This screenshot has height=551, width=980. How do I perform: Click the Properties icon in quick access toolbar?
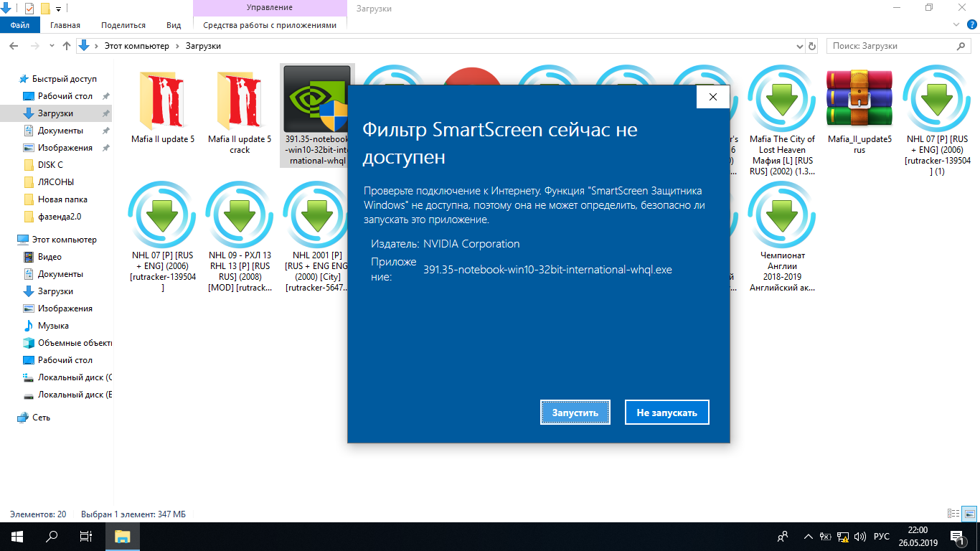click(x=29, y=8)
